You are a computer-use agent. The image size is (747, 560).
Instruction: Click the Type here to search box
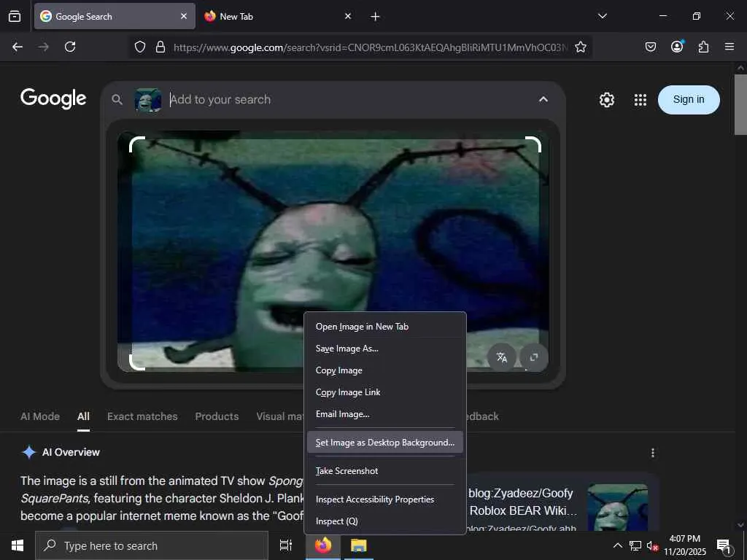[152, 545]
